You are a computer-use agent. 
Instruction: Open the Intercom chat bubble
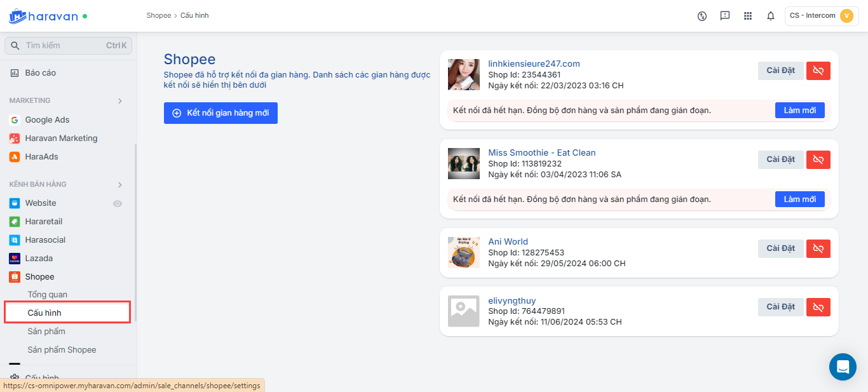click(843, 367)
